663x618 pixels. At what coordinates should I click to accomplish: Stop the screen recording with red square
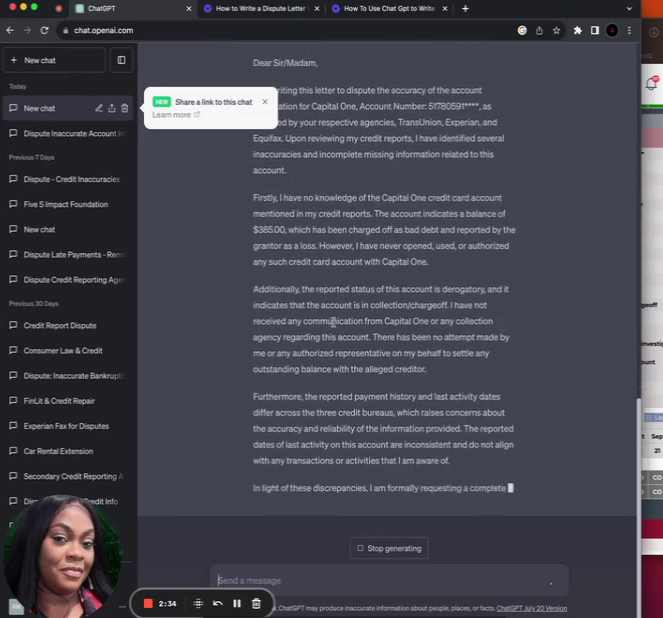148,603
